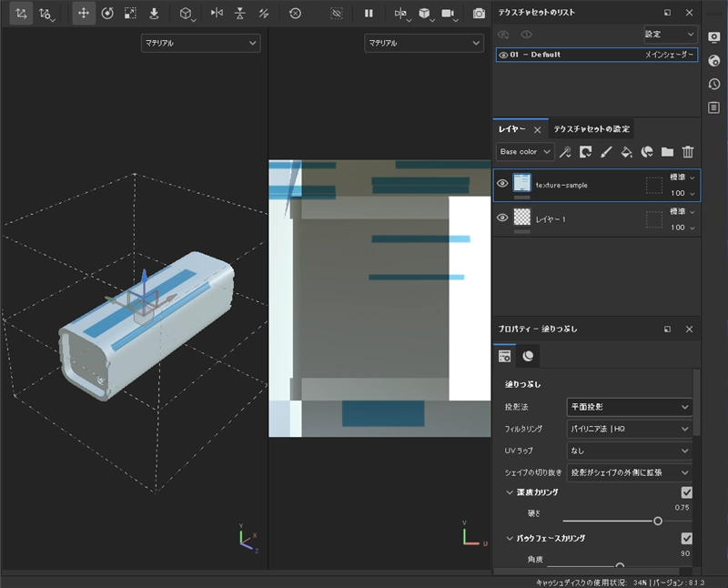Select the レイヤー 1 layer thumbnail
This screenshot has height=588, width=728.
[521, 217]
